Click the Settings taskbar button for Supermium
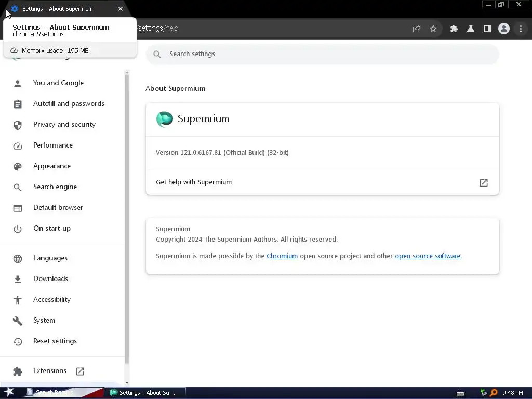 tap(145, 393)
